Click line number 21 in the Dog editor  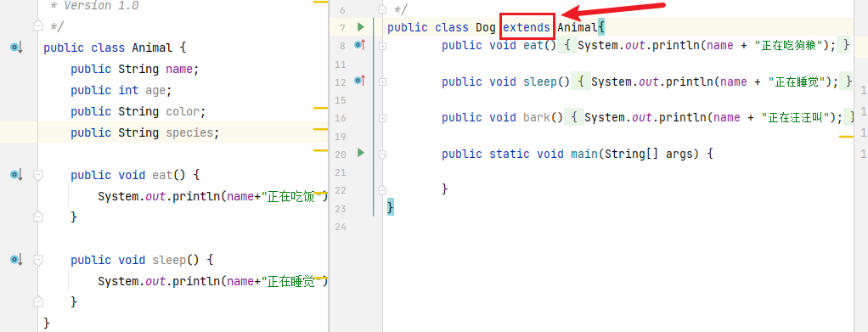click(340, 172)
